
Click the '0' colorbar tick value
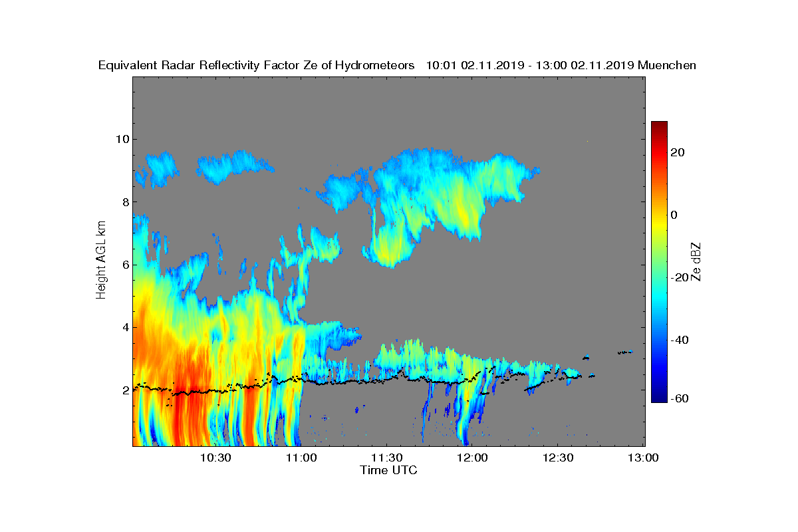(x=674, y=215)
